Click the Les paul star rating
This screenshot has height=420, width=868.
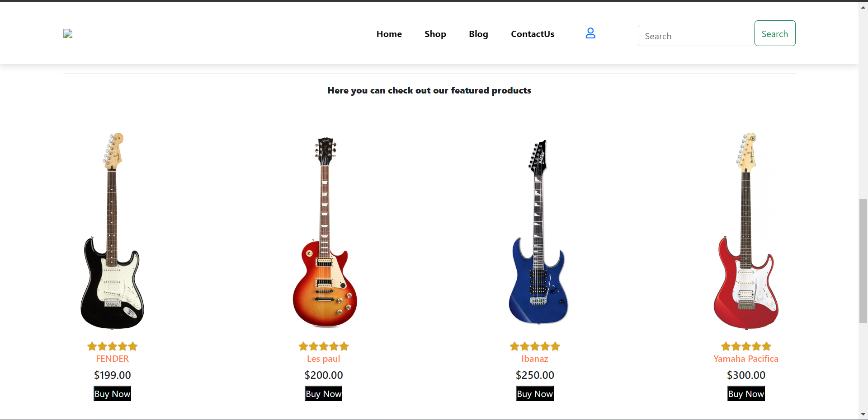324,346
